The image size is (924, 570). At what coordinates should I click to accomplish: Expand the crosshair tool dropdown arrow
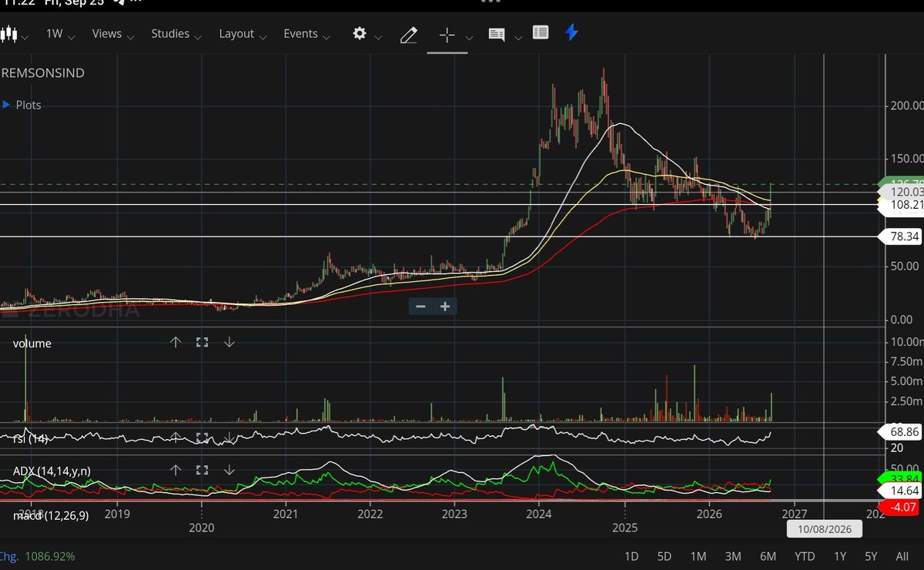tap(468, 37)
